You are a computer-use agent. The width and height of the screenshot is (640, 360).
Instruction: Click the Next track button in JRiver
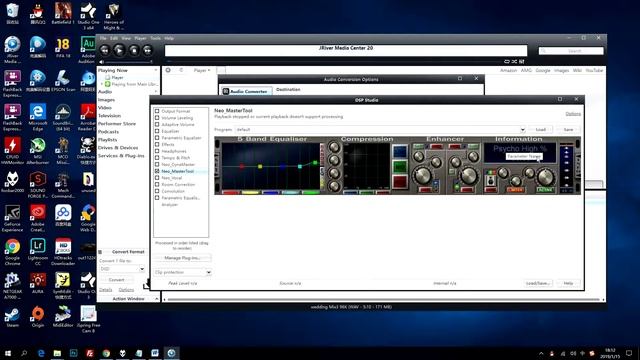pos(147,50)
